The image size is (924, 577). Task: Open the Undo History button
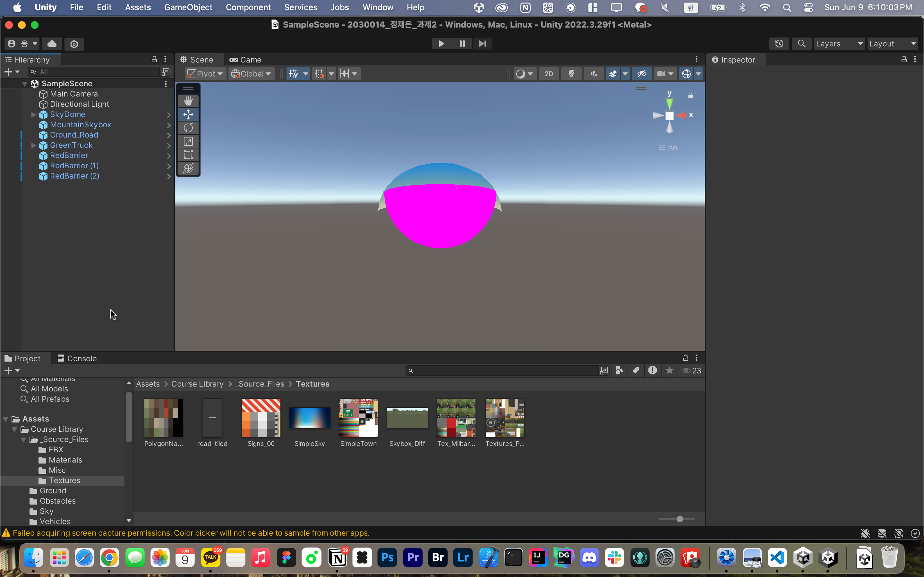779,44
